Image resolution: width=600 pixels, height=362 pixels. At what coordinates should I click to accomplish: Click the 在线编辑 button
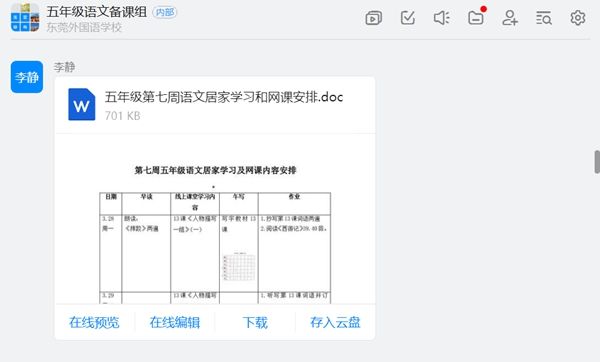point(175,322)
